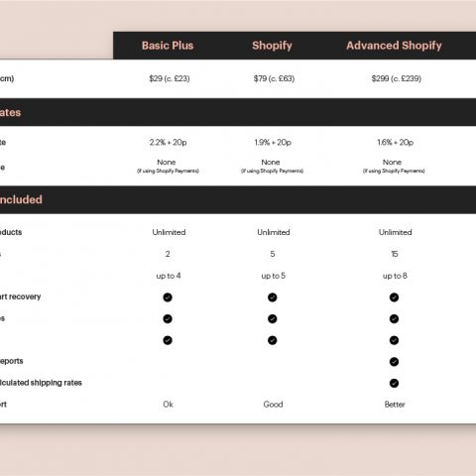The width and height of the screenshot is (476, 476).
Task: Click Basic Plus cart recovery checkmark
Action: click(168, 297)
